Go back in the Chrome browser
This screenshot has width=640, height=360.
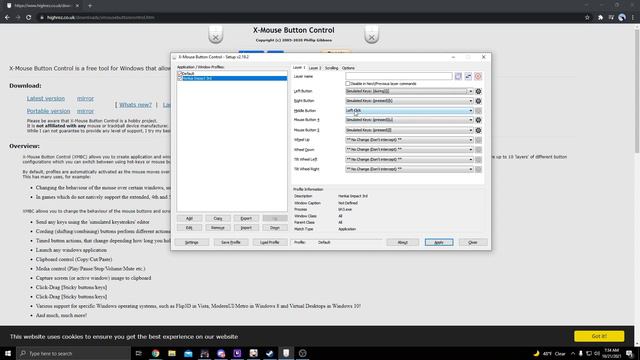pyautogui.click(x=7, y=18)
